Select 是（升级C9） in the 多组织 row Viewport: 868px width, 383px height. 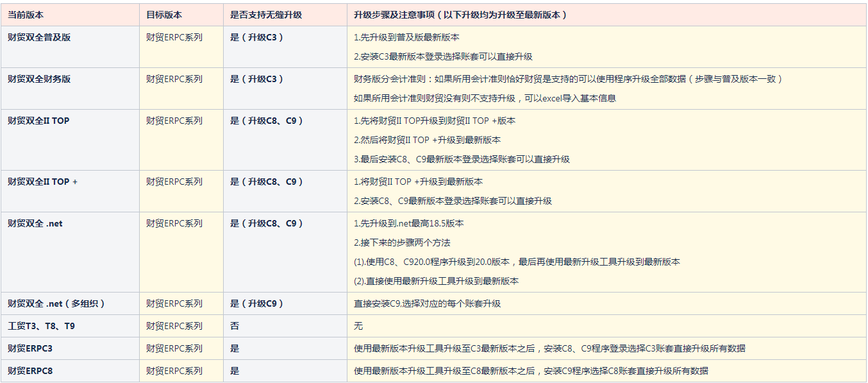pyautogui.click(x=256, y=303)
